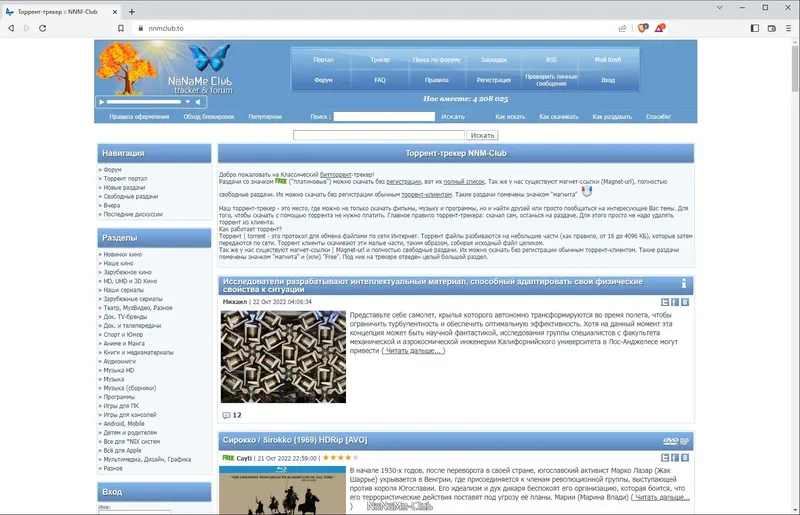
Task: Open Закладки in the header menu
Action: point(494,60)
